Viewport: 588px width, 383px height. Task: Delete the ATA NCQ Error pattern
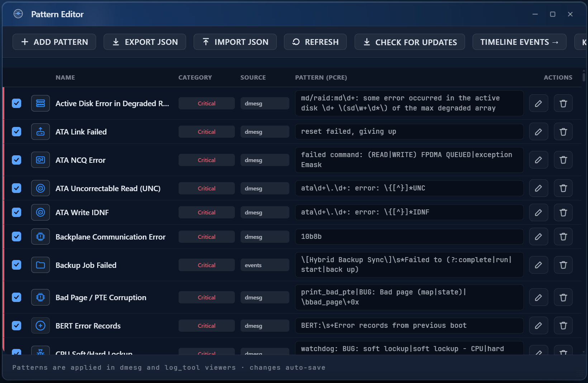[x=563, y=160]
